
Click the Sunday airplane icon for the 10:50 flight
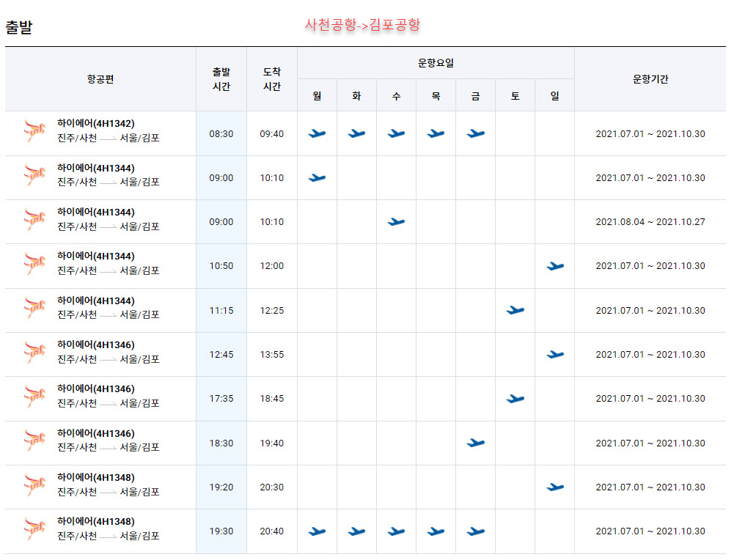[555, 266]
